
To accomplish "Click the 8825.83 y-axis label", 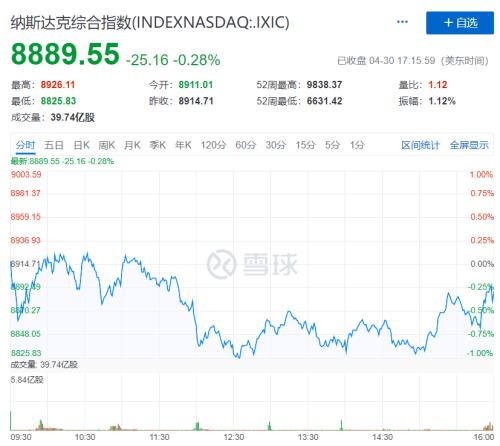I will pyautogui.click(x=26, y=353).
